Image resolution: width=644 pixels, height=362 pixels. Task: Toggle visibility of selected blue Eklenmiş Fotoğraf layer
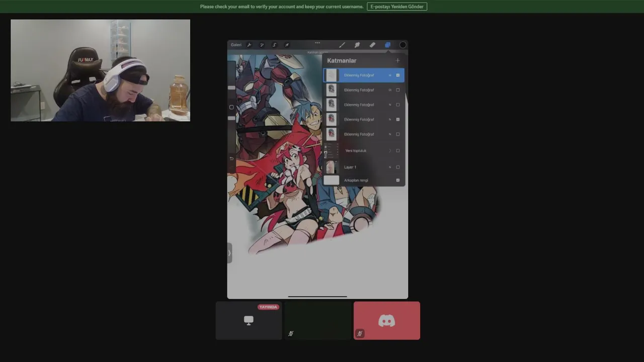tap(398, 75)
